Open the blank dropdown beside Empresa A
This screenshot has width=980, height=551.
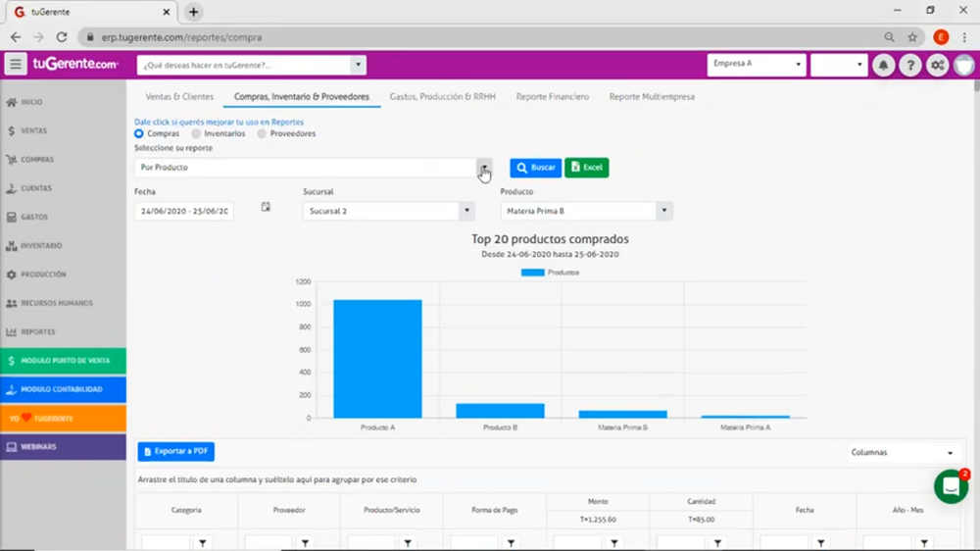[839, 65]
